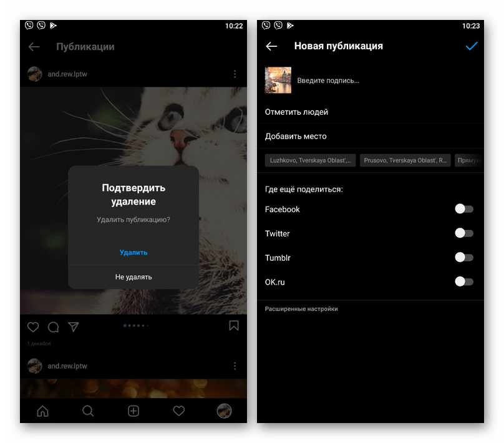504x443 pixels.
Task: Enable Twitter sharing toggle
Action: [x=464, y=233]
